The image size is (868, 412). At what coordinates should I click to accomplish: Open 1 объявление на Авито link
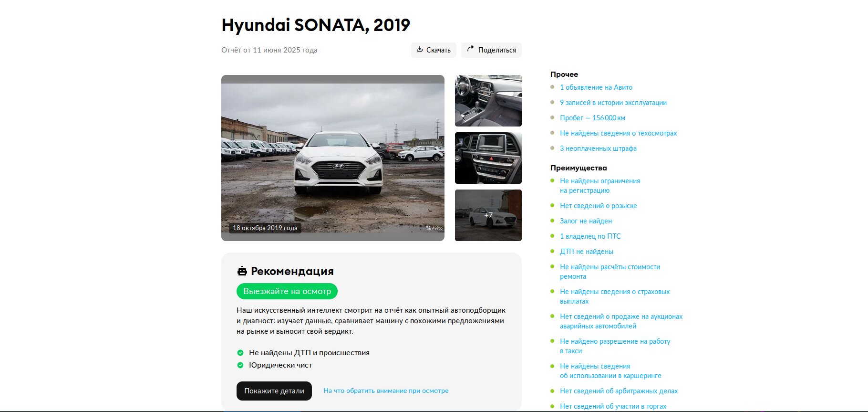pos(596,87)
